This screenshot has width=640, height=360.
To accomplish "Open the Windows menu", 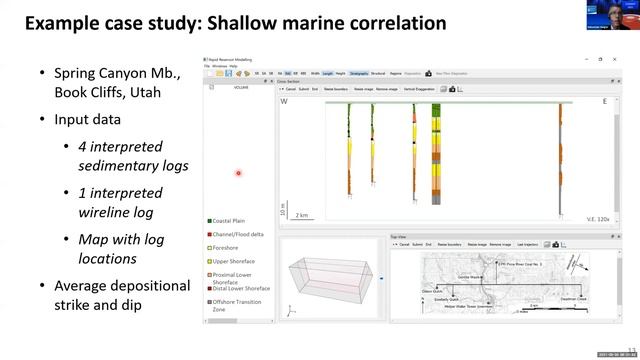I will click(x=219, y=66).
